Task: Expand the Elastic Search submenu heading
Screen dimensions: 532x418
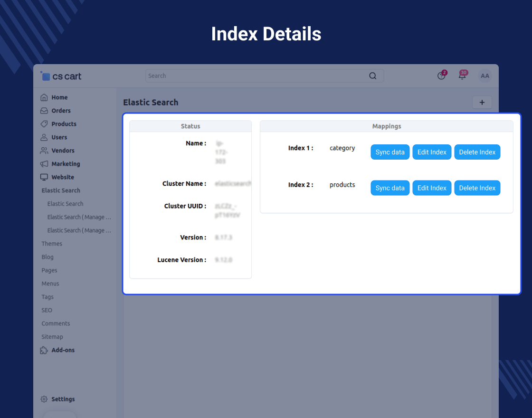Action: (x=61, y=190)
